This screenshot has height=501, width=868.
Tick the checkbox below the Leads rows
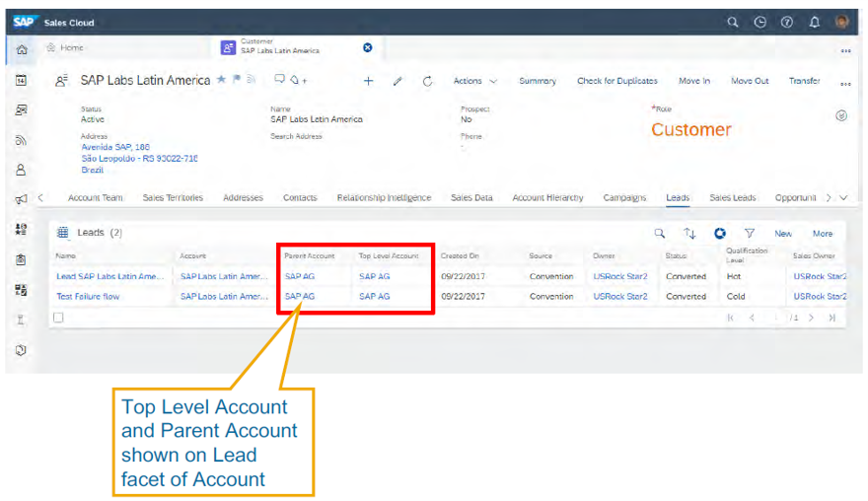pyautogui.click(x=58, y=318)
